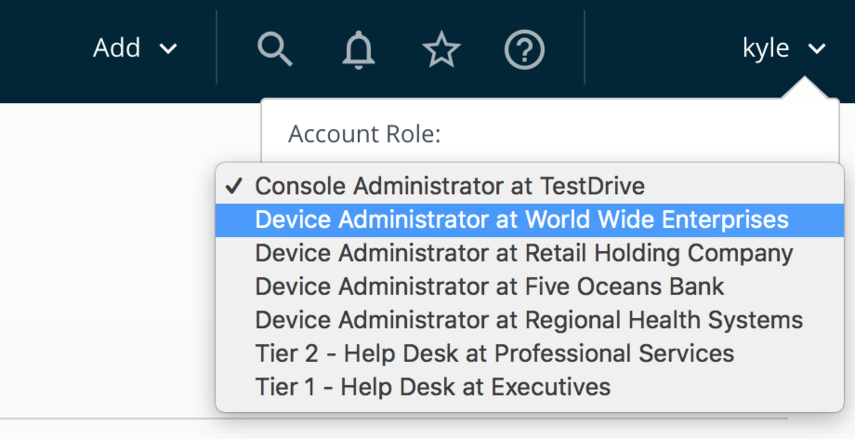Click the Account Role label
Image resolution: width=855 pixels, height=439 pixels.
coord(364,134)
